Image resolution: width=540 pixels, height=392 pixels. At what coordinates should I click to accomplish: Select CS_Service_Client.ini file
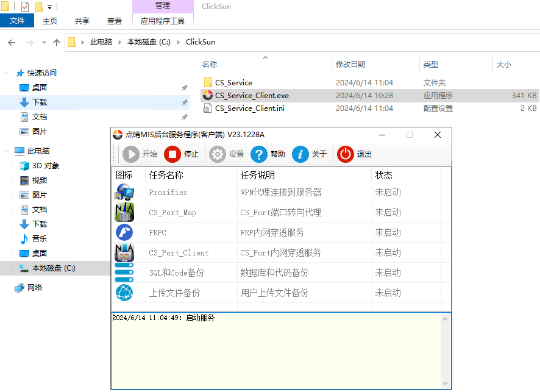click(x=249, y=109)
